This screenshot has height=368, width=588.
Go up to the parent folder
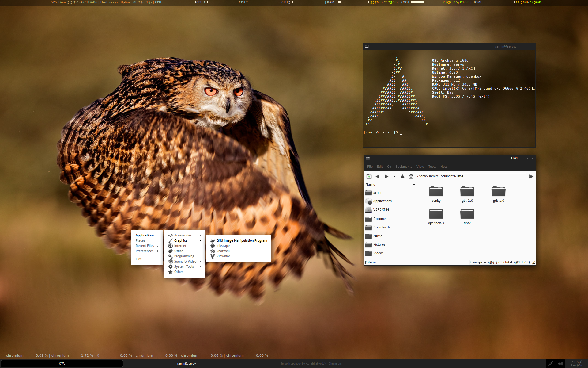coord(403,176)
